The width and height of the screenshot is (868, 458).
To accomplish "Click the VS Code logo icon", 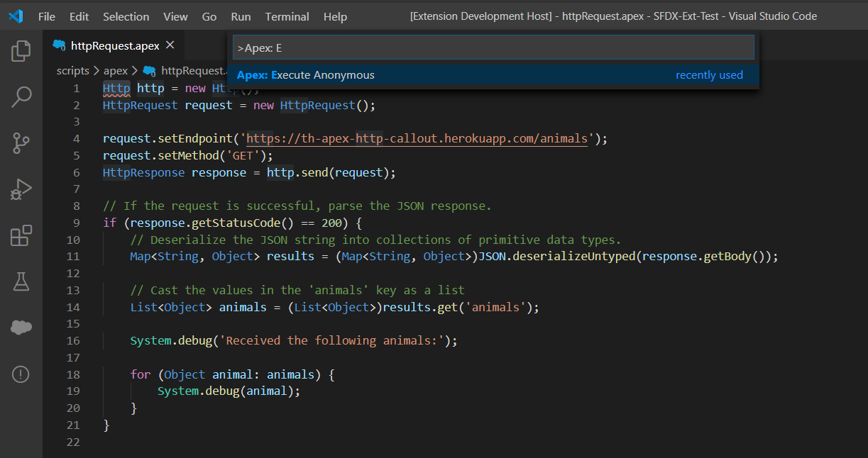I will pyautogui.click(x=16, y=16).
